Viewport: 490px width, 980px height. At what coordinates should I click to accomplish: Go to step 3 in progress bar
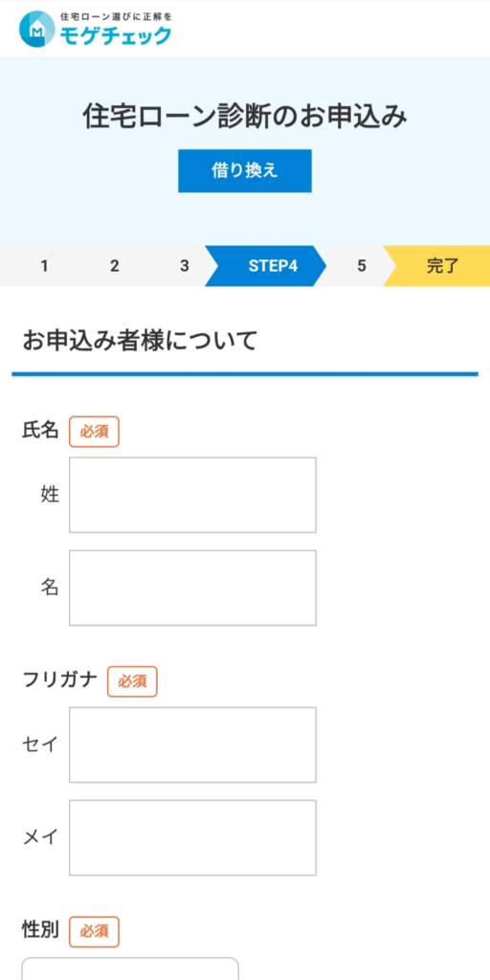(x=185, y=266)
